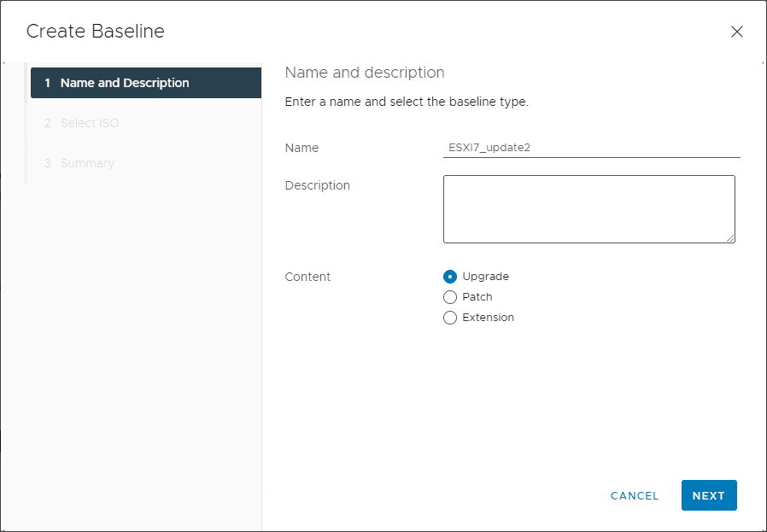Click the Description box resize handle
767x532 pixels.
click(730, 238)
